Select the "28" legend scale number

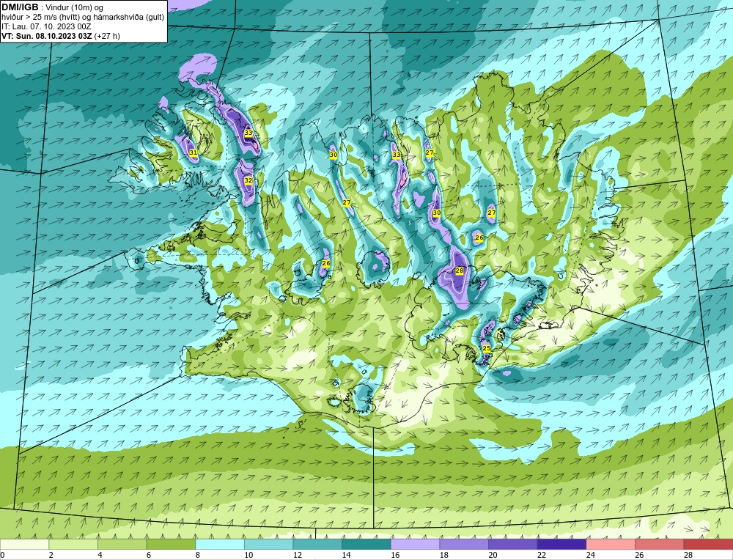(688, 555)
